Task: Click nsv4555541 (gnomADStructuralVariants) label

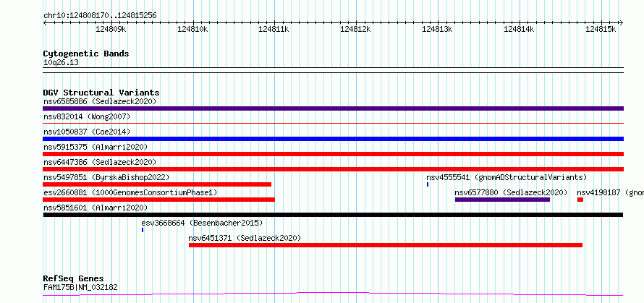Action: 507,177
